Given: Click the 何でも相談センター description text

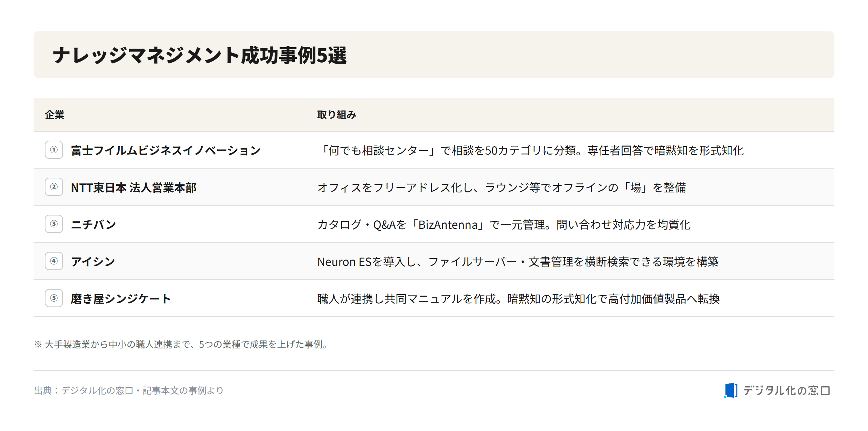Looking at the screenshot, I should click(531, 150).
